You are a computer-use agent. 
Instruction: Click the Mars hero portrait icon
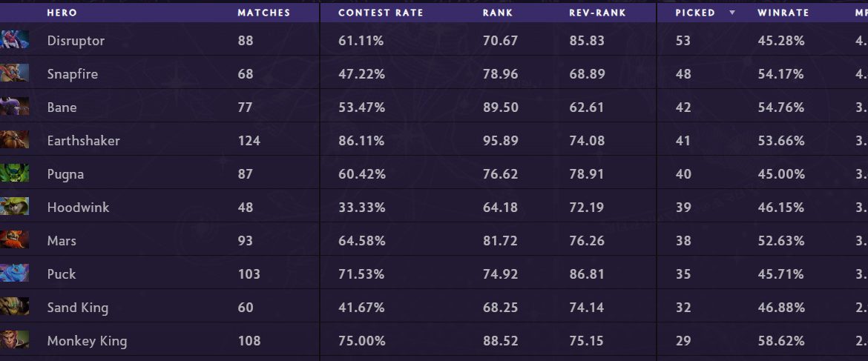15,240
